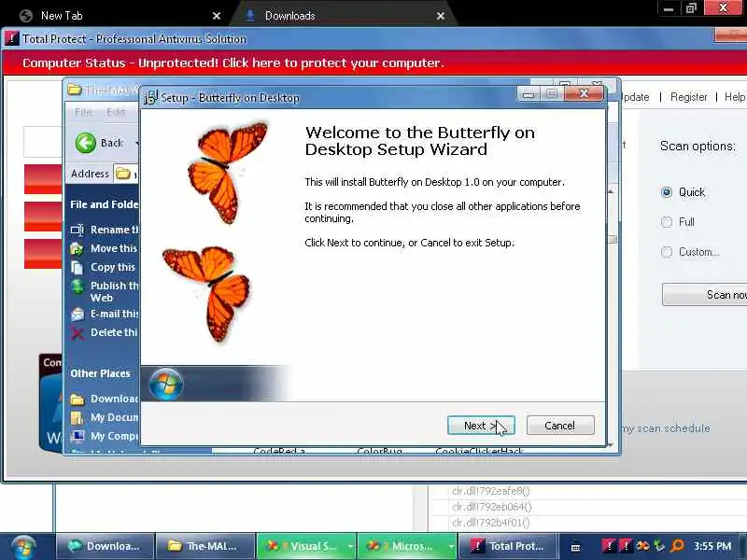The image size is (747, 560).
Task: Click the Address bar folder icon
Action: [123, 174]
